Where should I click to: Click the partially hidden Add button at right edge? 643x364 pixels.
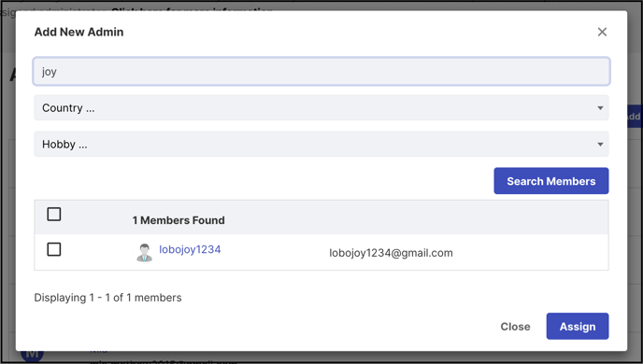(635, 117)
